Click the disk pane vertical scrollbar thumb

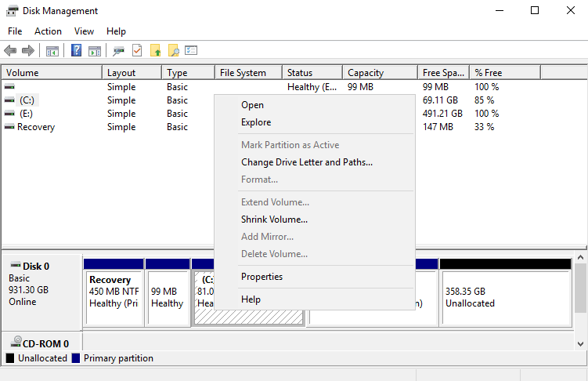[x=580, y=288]
